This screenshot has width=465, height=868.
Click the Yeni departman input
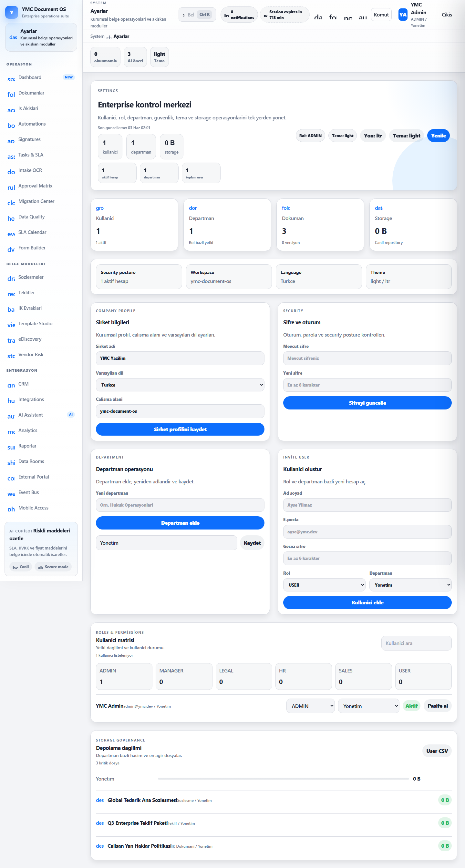[180, 505]
